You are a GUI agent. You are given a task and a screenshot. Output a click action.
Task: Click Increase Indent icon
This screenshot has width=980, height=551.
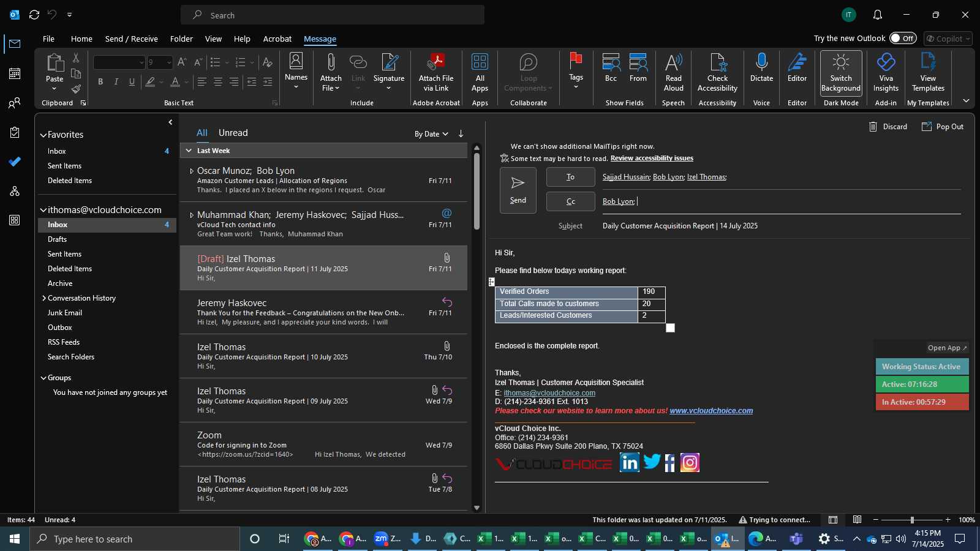pyautogui.click(x=268, y=81)
